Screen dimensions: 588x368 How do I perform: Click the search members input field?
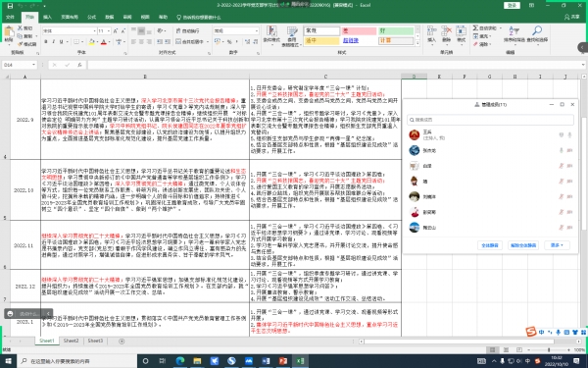(x=490, y=120)
